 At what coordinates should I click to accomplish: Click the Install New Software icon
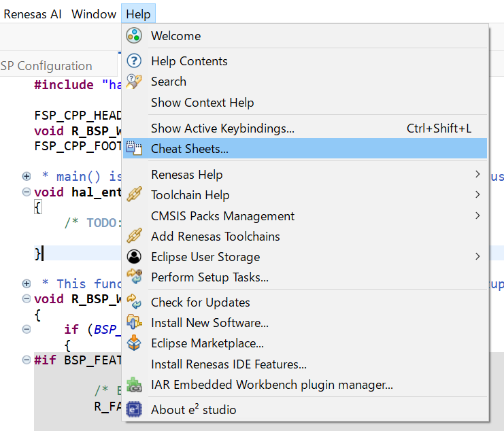point(134,322)
